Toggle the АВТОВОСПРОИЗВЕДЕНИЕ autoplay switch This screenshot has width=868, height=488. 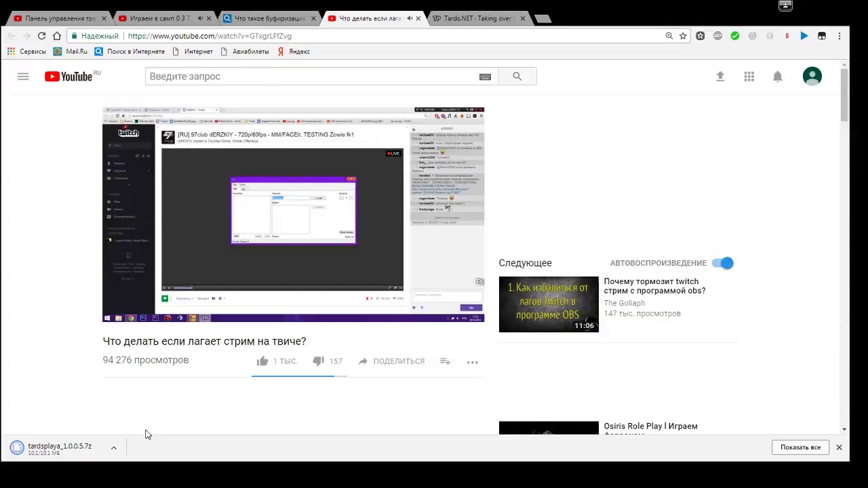[723, 263]
